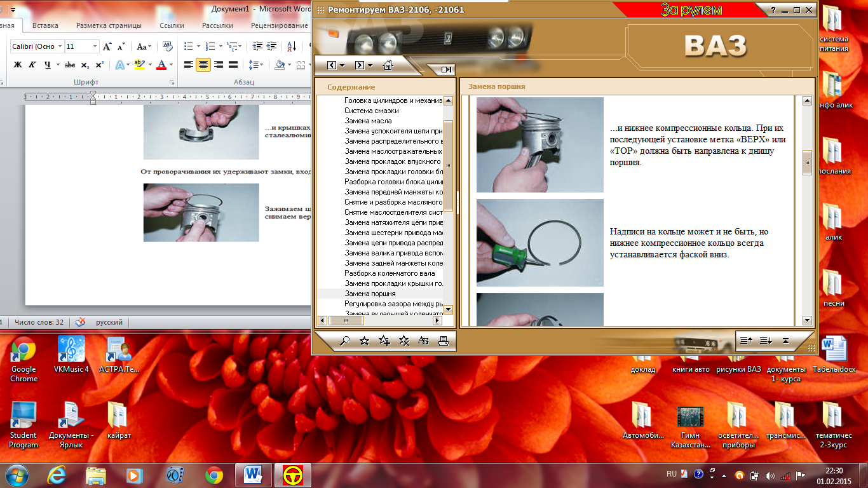Open Шрифт dialog launcher
This screenshot has height=488, width=868.
[x=172, y=83]
